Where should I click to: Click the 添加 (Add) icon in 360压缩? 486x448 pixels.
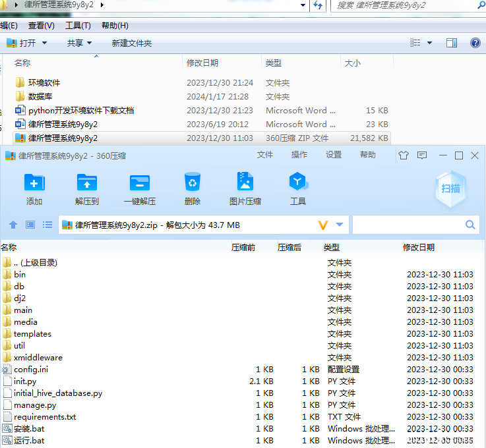click(x=34, y=182)
